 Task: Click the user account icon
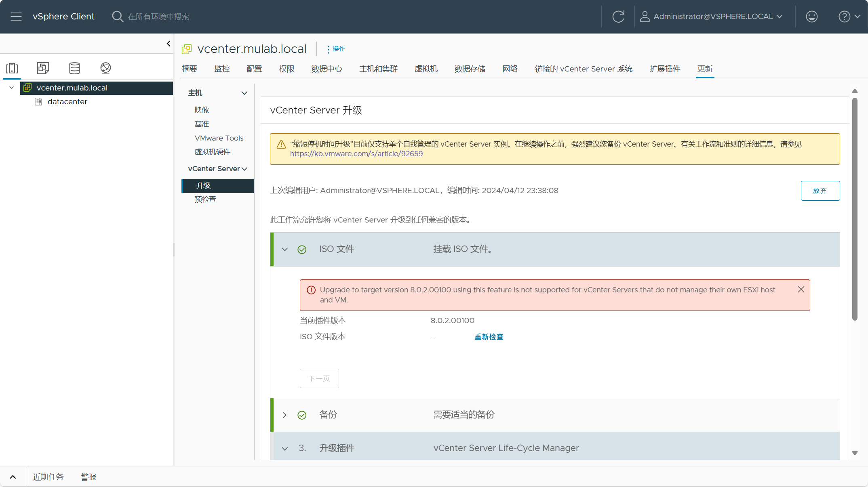coord(645,17)
